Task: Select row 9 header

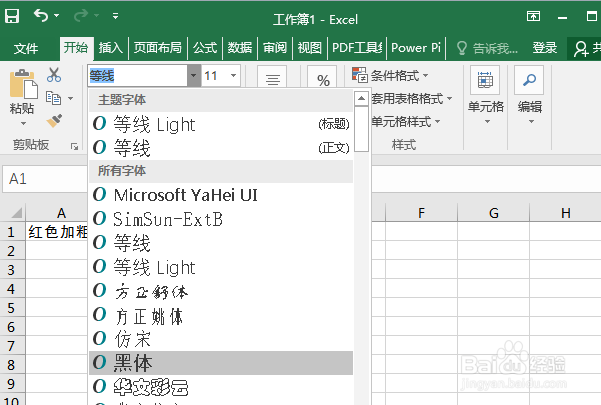Action: [12, 384]
